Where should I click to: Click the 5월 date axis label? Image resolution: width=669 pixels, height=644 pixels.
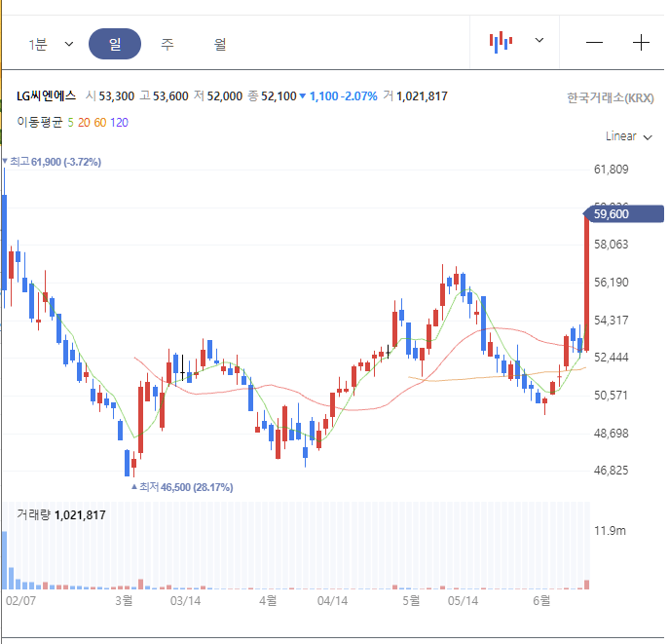click(x=411, y=601)
